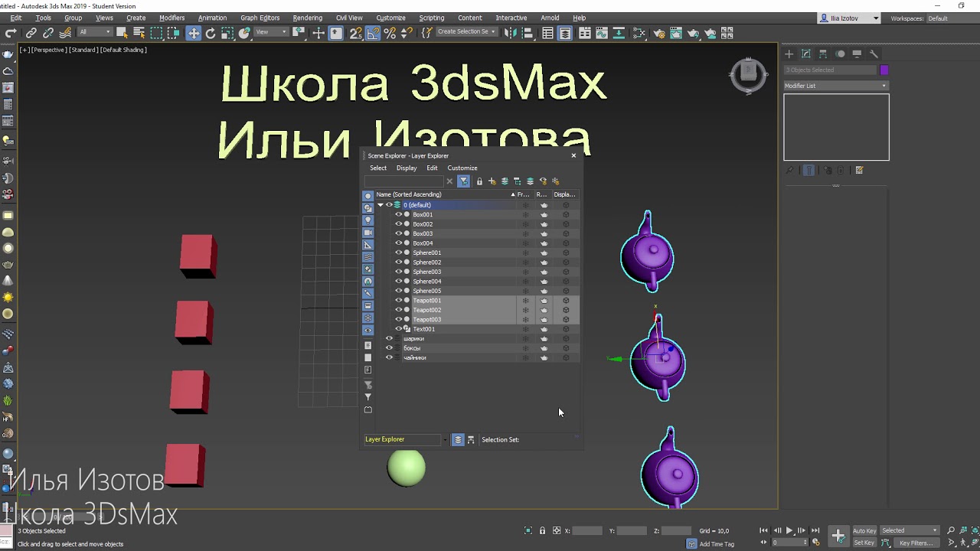Toggle the Display Lights filter in explorer

point(367,220)
